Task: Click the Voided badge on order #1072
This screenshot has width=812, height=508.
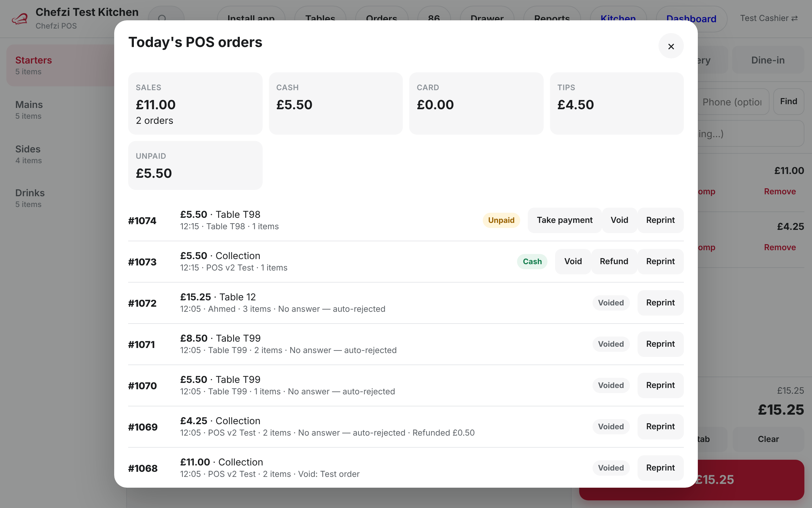Action: [x=611, y=303]
